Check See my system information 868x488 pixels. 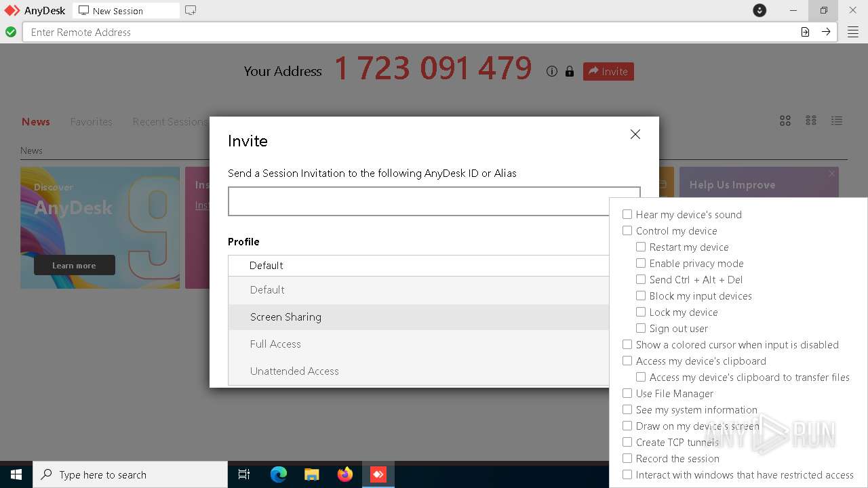tap(627, 409)
